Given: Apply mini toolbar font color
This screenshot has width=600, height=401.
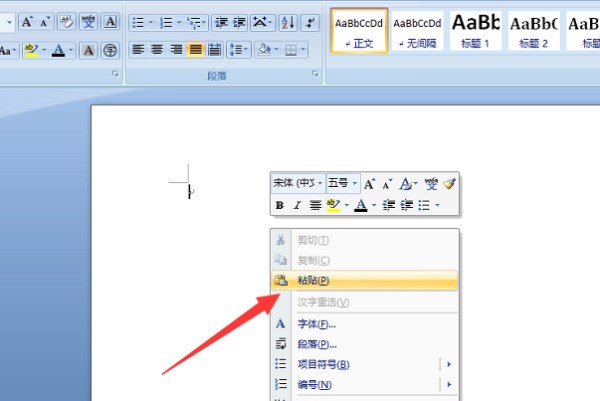Looking at the screenshot, I should [x=361, y=205].
